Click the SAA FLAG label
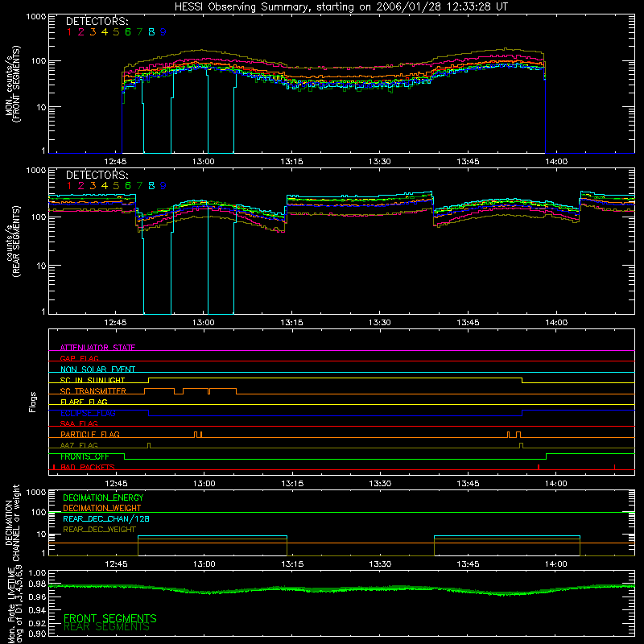Screen dimensions: 644x644 (79, 423)
